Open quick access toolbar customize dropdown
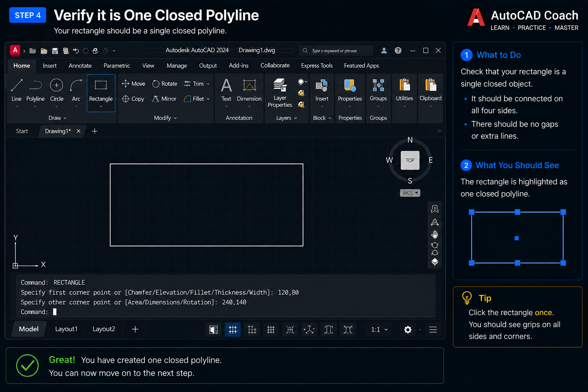The height and width of the screenshot is (392, 588). click(114, 51)
